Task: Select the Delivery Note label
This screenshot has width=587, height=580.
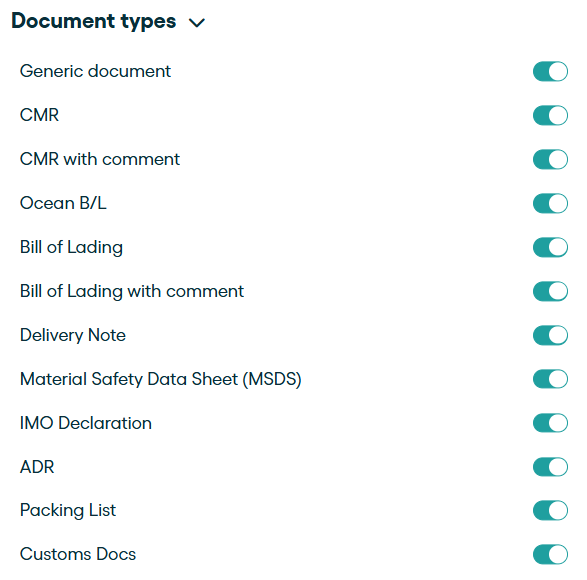Action: point(73,335)
